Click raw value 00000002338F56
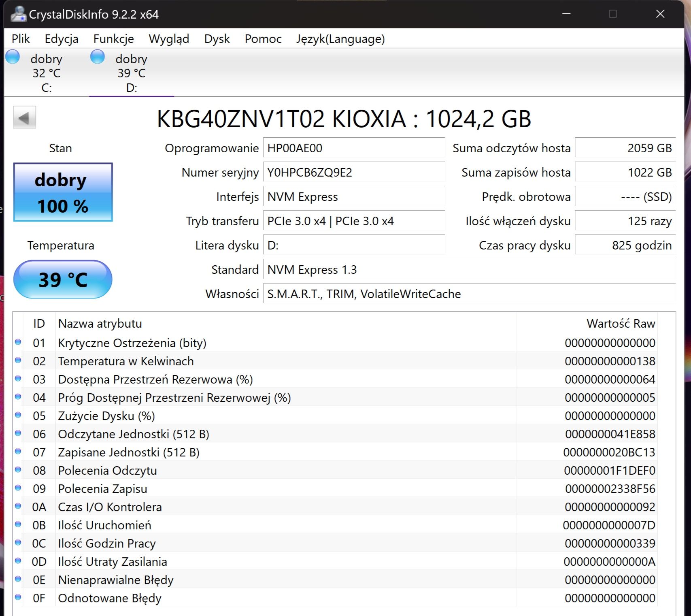This screenshot has width=691, height=616. pos(610,489)
